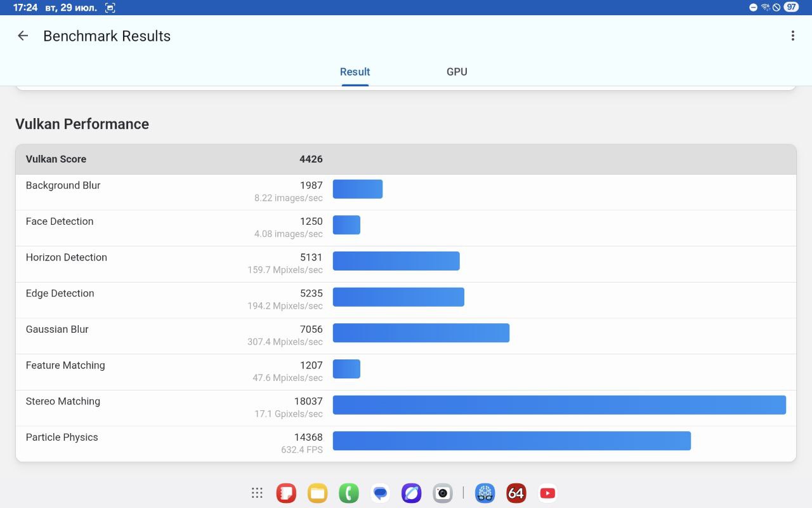This screenshot has height=508, width=812.
Task: Click the Gaussian Blur score bar
Action: pyautogui.click(x=421, y=333)
